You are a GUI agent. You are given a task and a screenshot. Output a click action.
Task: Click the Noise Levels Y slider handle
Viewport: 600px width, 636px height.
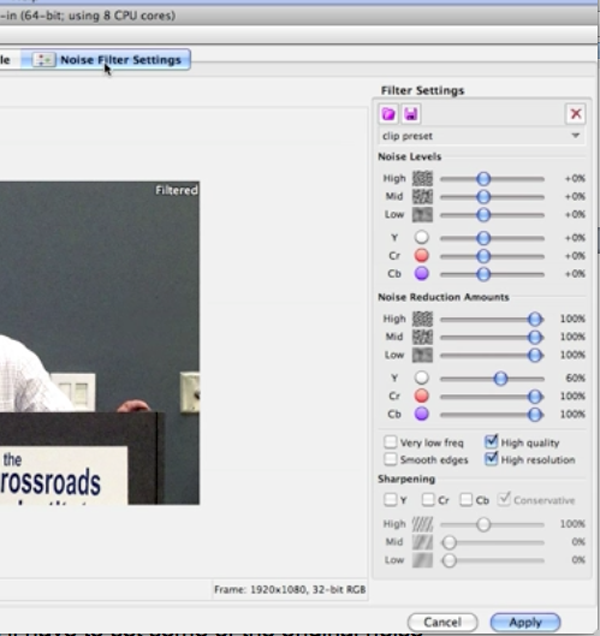point(483,238)
